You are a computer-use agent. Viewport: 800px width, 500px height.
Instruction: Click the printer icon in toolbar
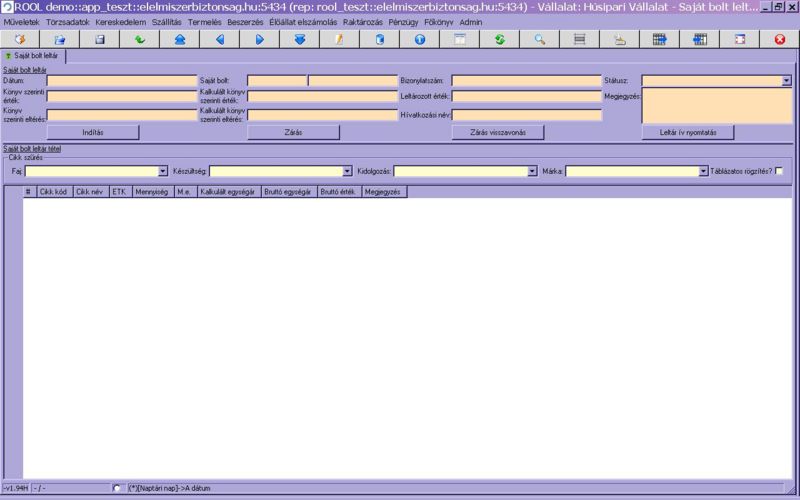(x=619, y=39)
